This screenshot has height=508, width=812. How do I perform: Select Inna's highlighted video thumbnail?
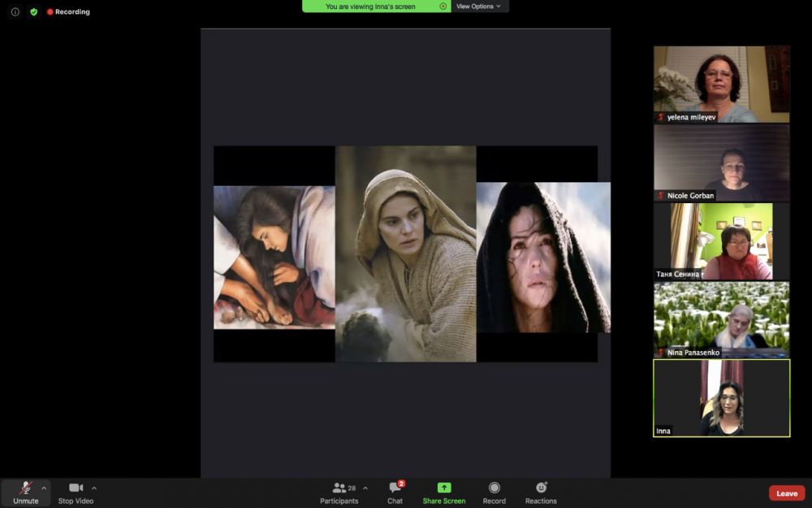coord(721,398)
